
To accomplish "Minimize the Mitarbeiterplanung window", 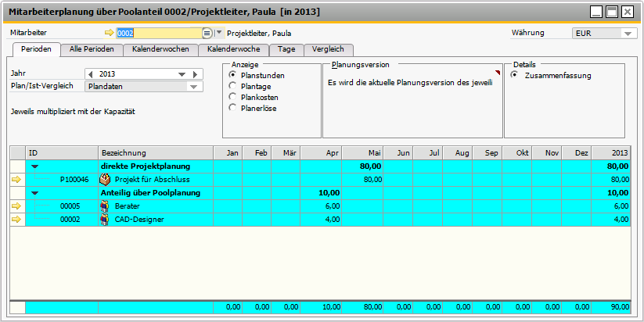I will 596,12.
